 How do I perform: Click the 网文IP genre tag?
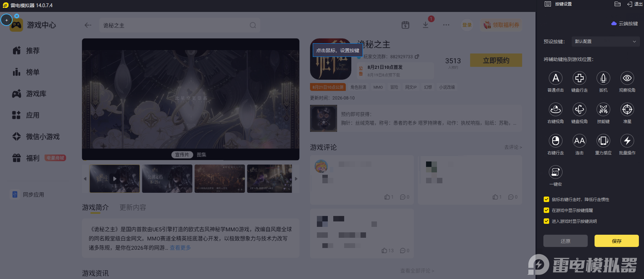tap(411, 87)
